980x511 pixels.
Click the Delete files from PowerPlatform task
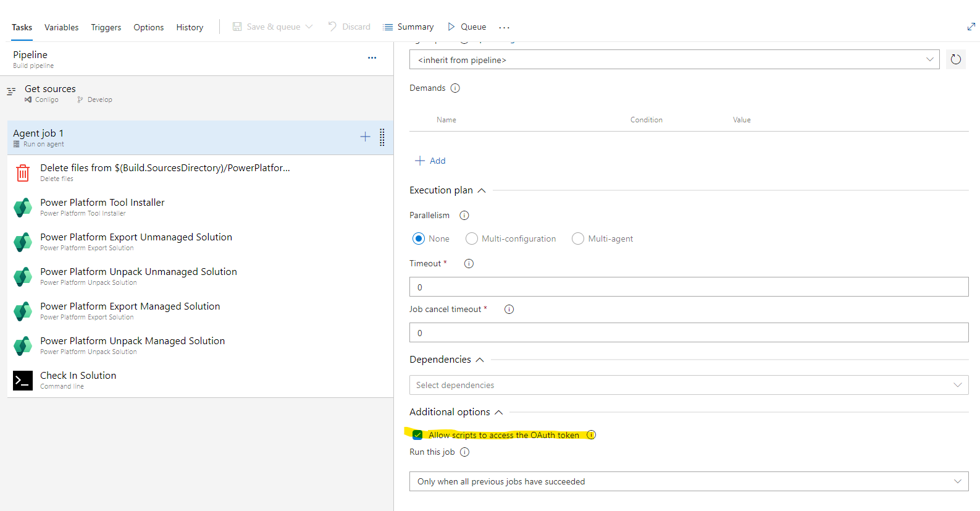200,172
